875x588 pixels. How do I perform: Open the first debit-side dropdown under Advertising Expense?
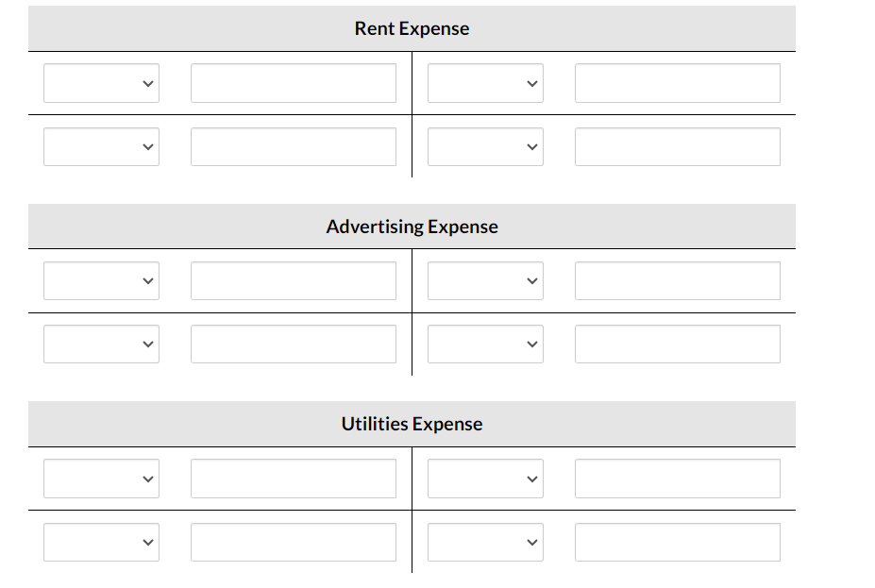[101, 280]
